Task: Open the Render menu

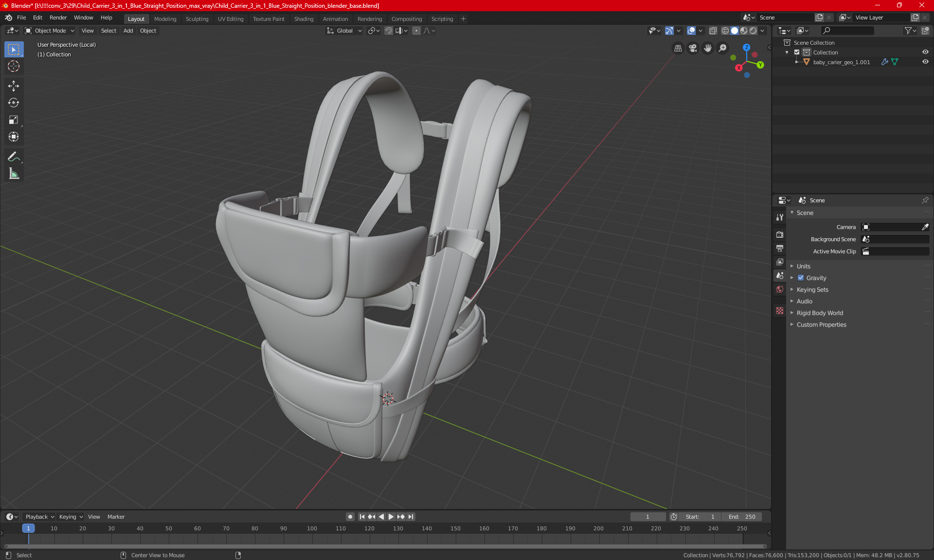Action: pyautogui.click(x=58, y=17)
